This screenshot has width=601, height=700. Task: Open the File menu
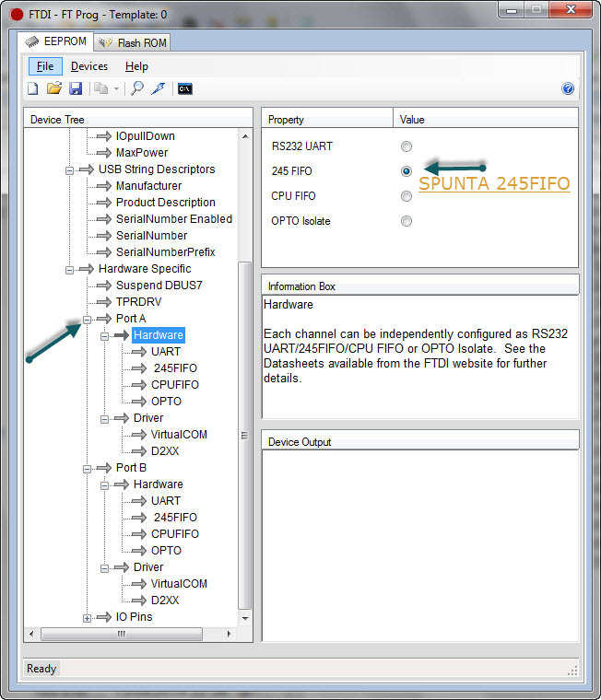45,66
